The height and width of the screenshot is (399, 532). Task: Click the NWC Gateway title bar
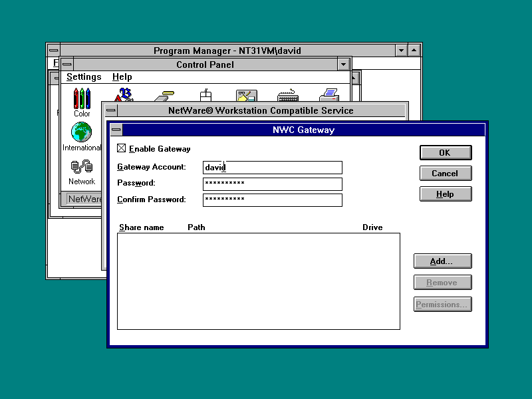coord(304,130)
